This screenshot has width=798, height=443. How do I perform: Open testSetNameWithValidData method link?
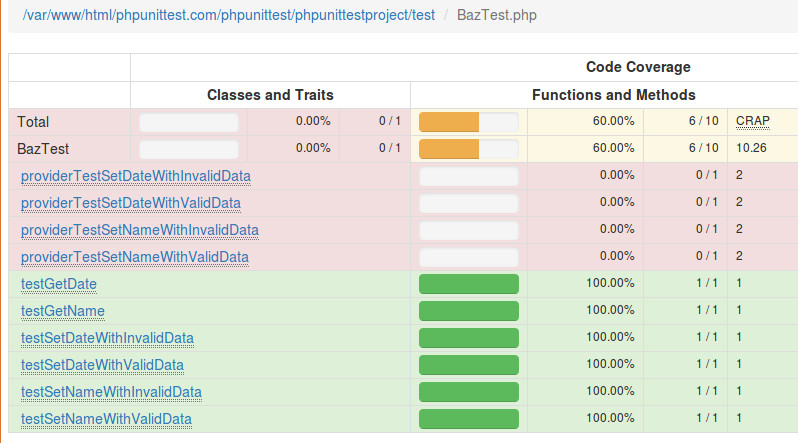[x=106, y=419]
